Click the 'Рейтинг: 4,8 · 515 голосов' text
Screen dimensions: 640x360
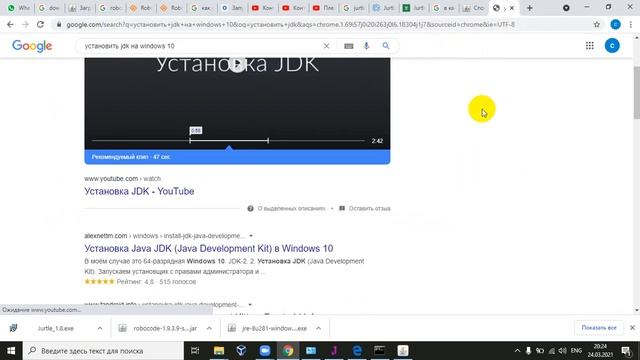click(156, 282)
